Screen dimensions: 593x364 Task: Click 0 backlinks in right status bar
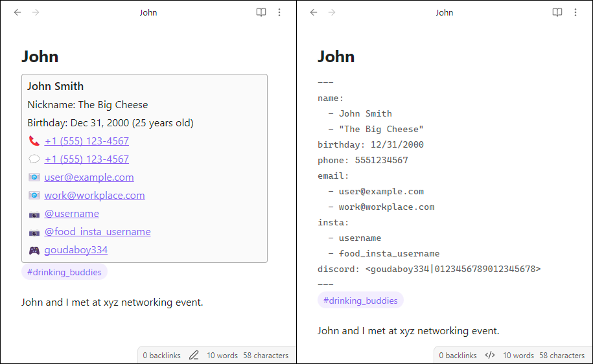click(458, 356)
